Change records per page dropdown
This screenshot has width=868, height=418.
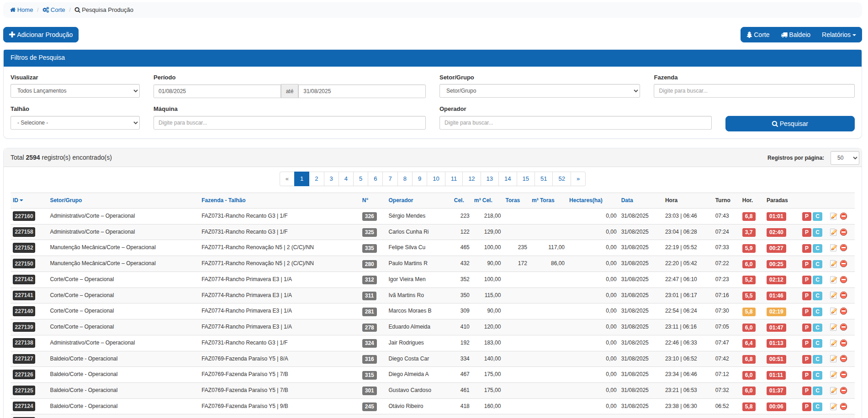click(x=844, y=158)
